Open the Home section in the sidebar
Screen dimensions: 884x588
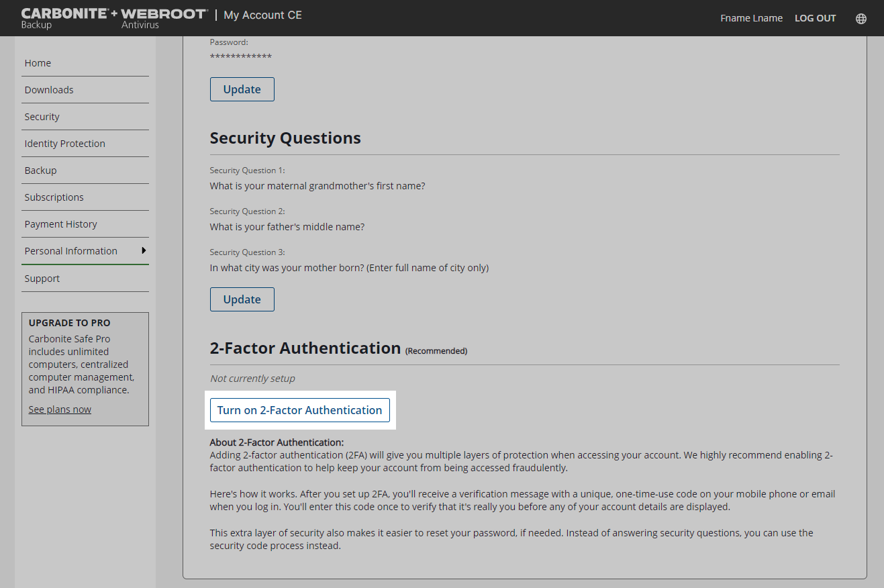(x=38, y=62)
